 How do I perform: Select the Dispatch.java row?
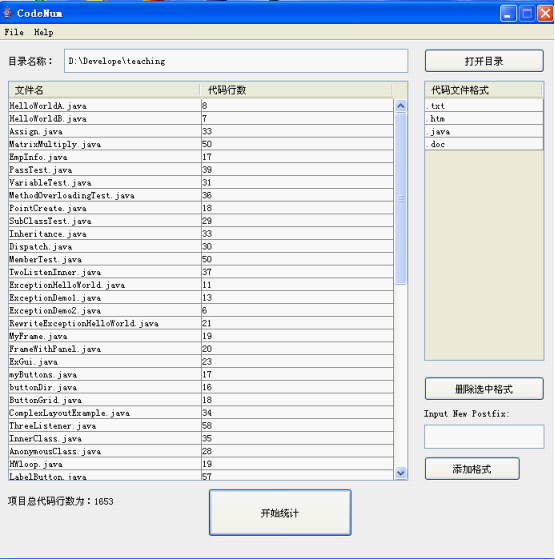point(201,246)
